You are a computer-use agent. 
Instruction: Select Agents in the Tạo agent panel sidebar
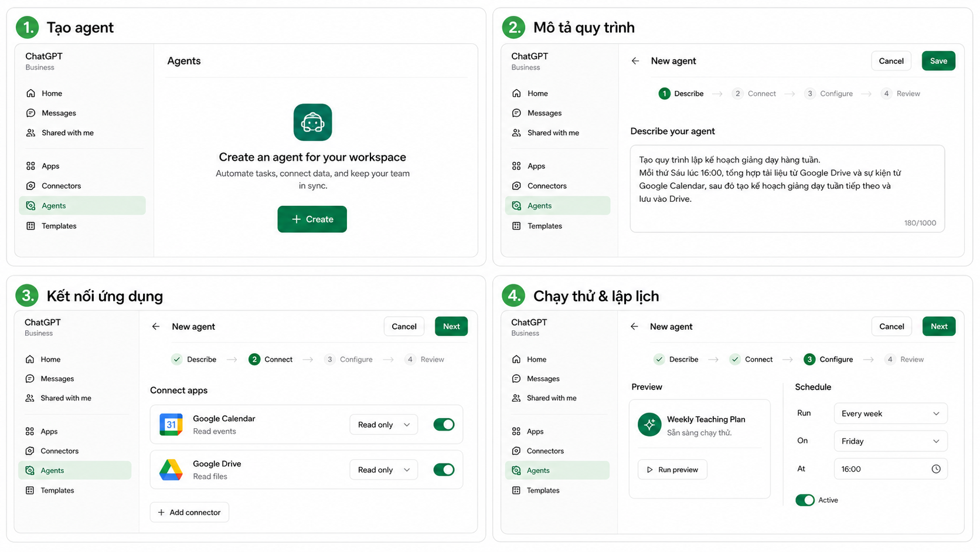coord(82,205)
